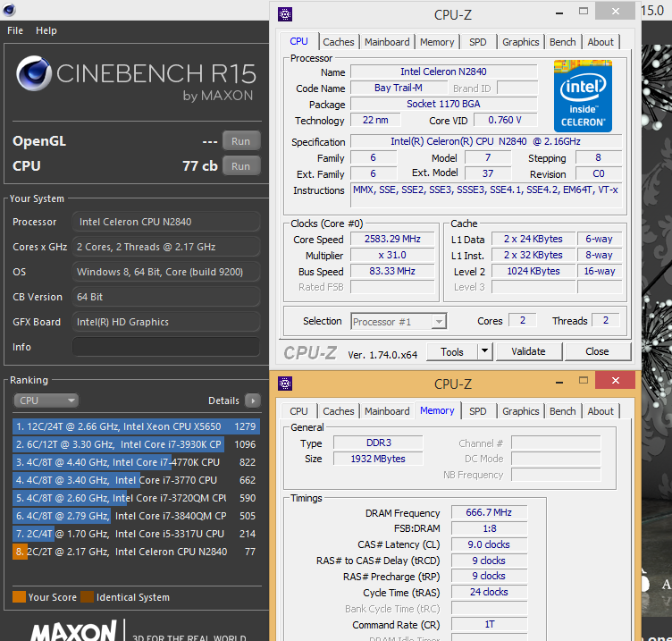Switch to About tab in bottom CPU-Z window

coord(601,411)
